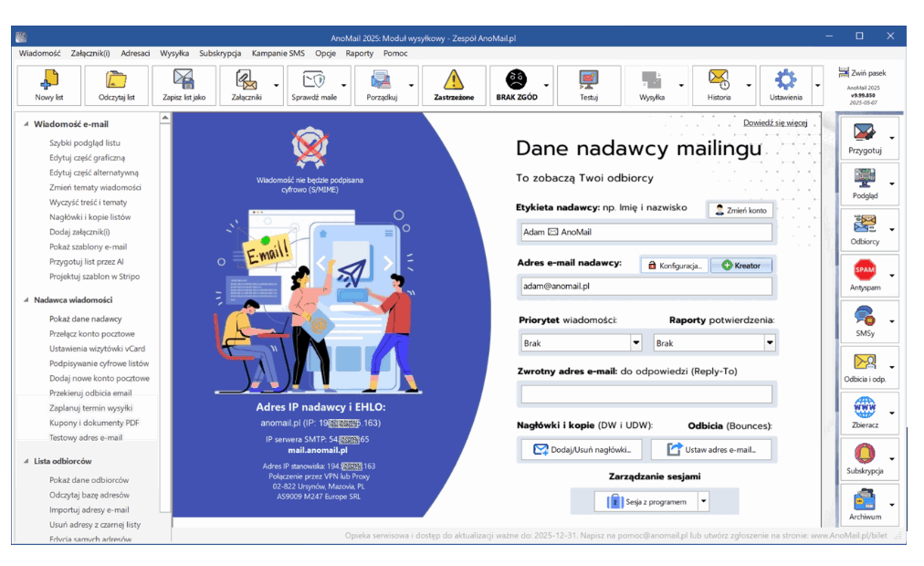The image size is (924, 566).
Task: Select Szybki podgląd listu in the tree
Action: [85, 142]
